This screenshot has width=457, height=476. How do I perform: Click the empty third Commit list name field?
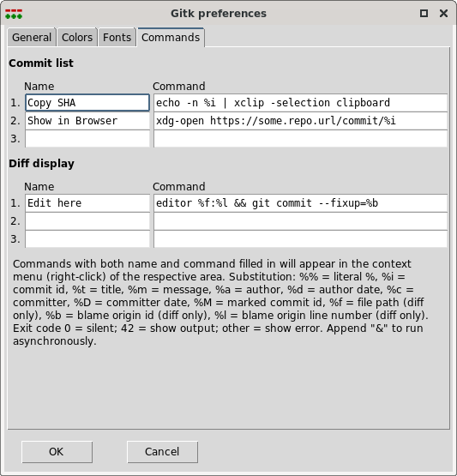87,139
